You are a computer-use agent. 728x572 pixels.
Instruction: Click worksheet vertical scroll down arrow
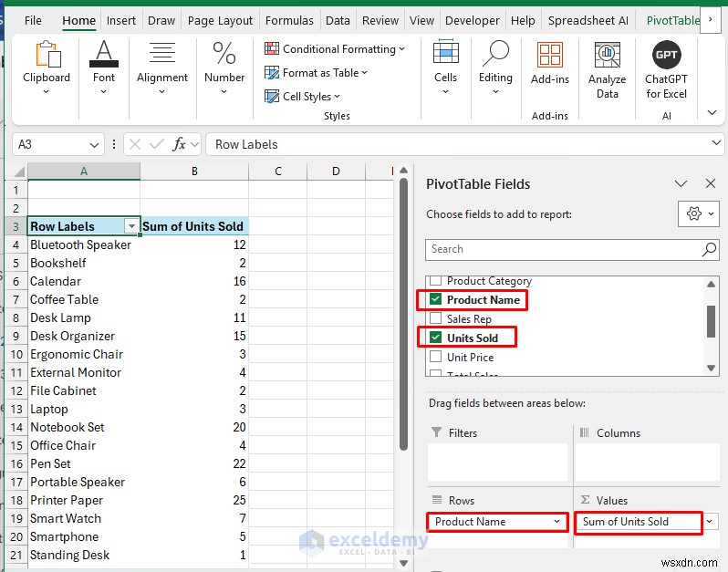[x=403, y=563]
